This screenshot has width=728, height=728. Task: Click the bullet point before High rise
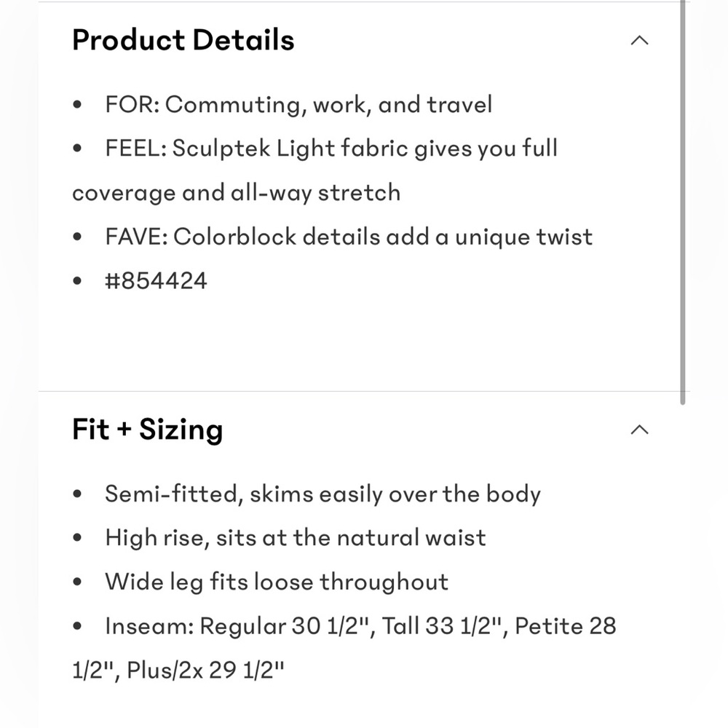click(x=77, y=538)
